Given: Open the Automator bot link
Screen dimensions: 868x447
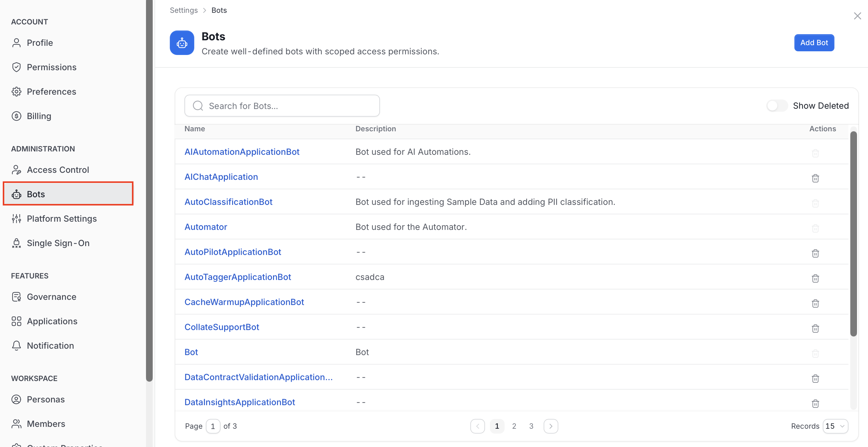Looking at the screenshot, I should click(206, 227).
